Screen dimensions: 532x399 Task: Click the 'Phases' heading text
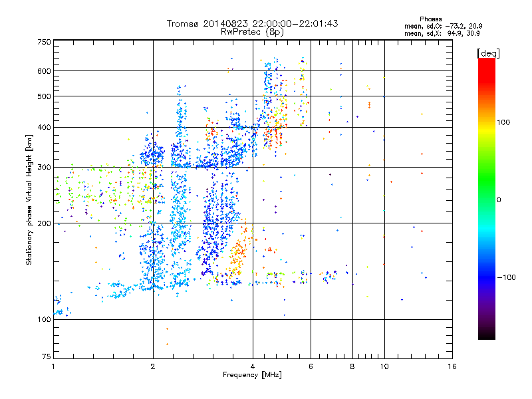(430, 19)
